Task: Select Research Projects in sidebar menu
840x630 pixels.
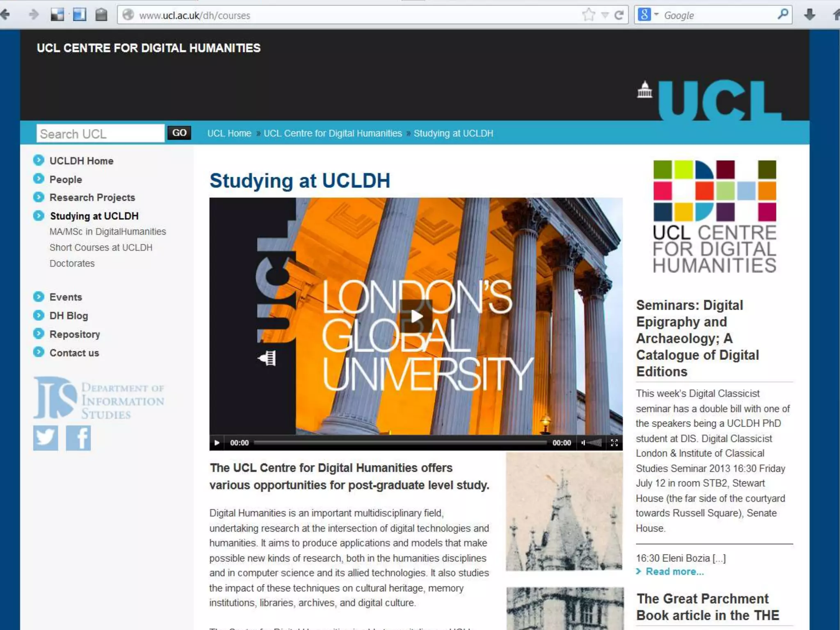Action: (92, 197)
